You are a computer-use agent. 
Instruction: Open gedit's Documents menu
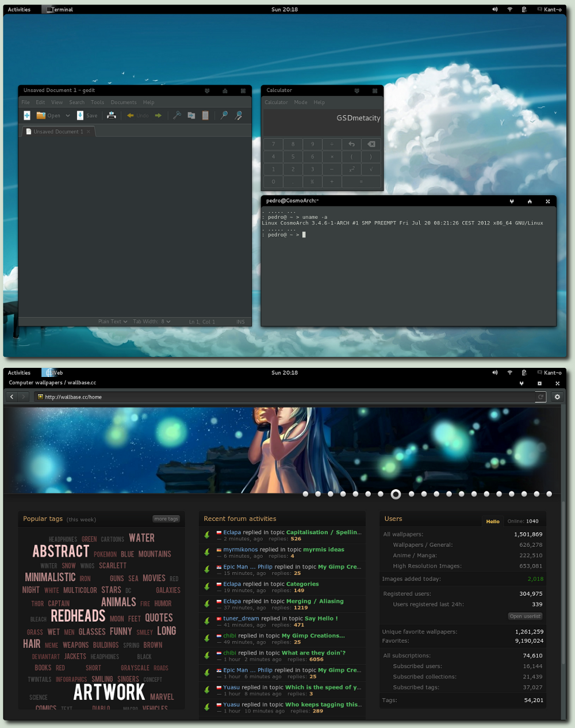[x=124, y=102]
